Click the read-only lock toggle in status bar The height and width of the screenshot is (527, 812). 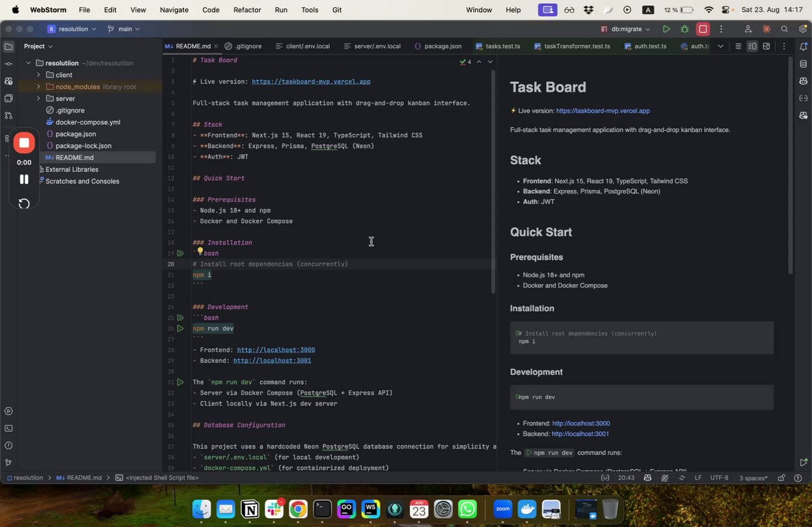click(x=782, y=478)
